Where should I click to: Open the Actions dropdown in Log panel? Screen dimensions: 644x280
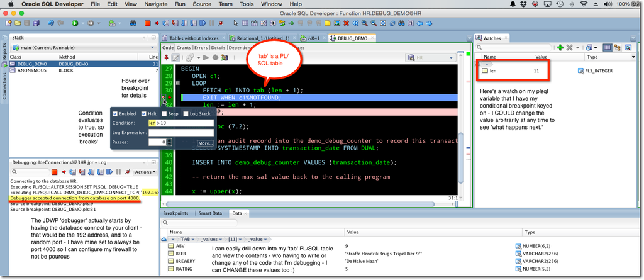145,172
